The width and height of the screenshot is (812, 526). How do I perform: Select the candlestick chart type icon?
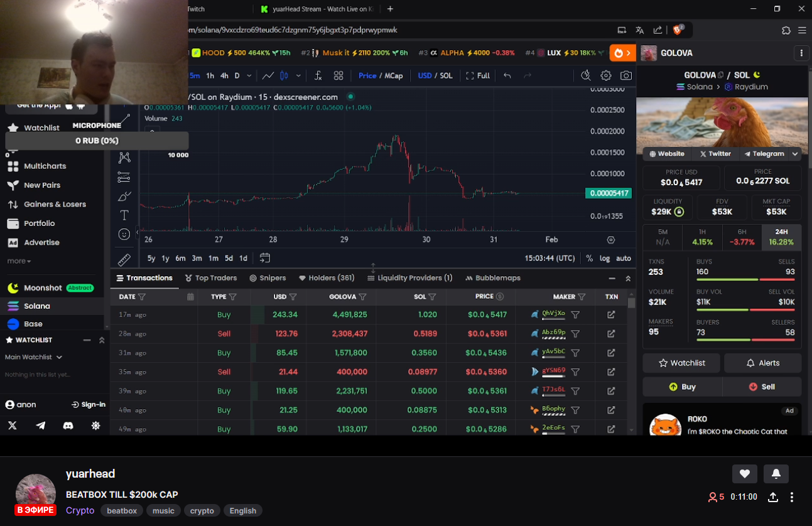point(284,76)
